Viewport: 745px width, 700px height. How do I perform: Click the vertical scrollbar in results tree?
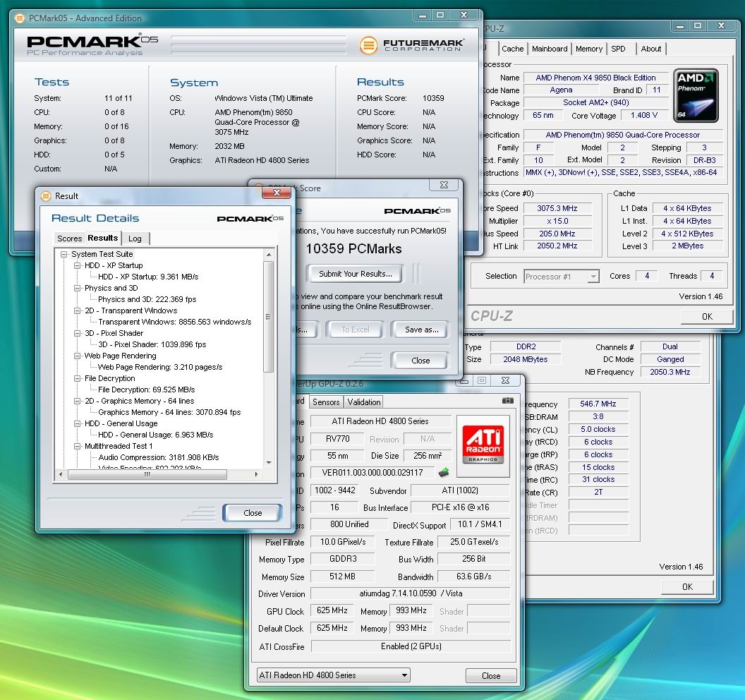(x=269, y=317)
